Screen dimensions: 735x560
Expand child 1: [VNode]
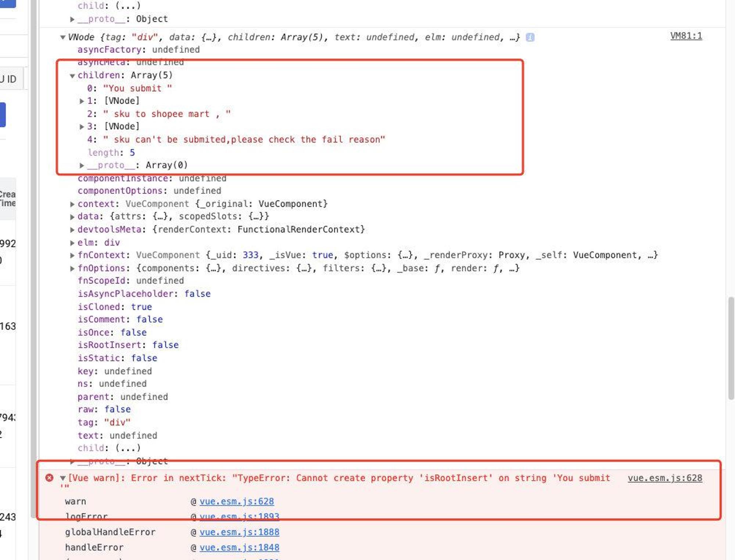pos(82,101)
